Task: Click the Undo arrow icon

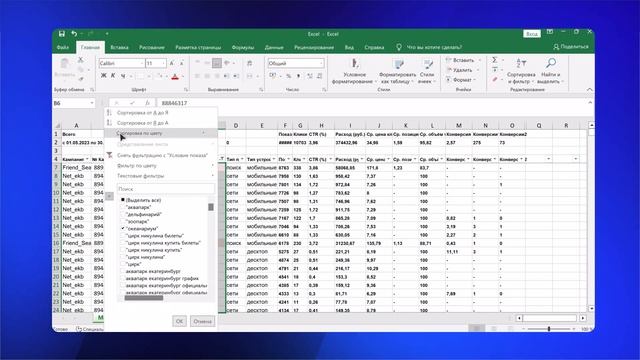Action: tap(74, 33)
